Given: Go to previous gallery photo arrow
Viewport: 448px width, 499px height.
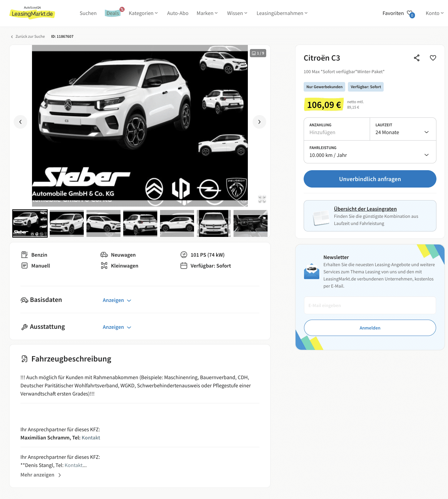Looking at the screenshot, I should click(20, 122).
